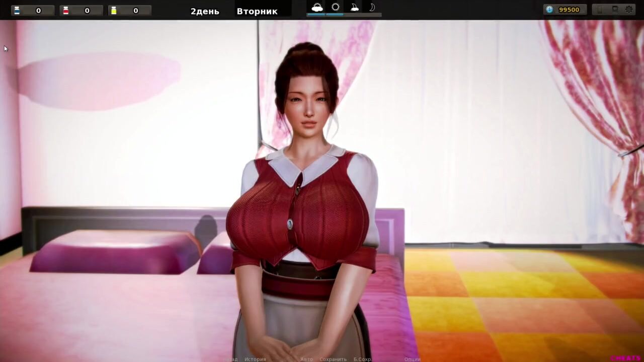Click the yellow potion bottle icon
Viewport: 644px width, 362px height.
[x=114, y=11]
